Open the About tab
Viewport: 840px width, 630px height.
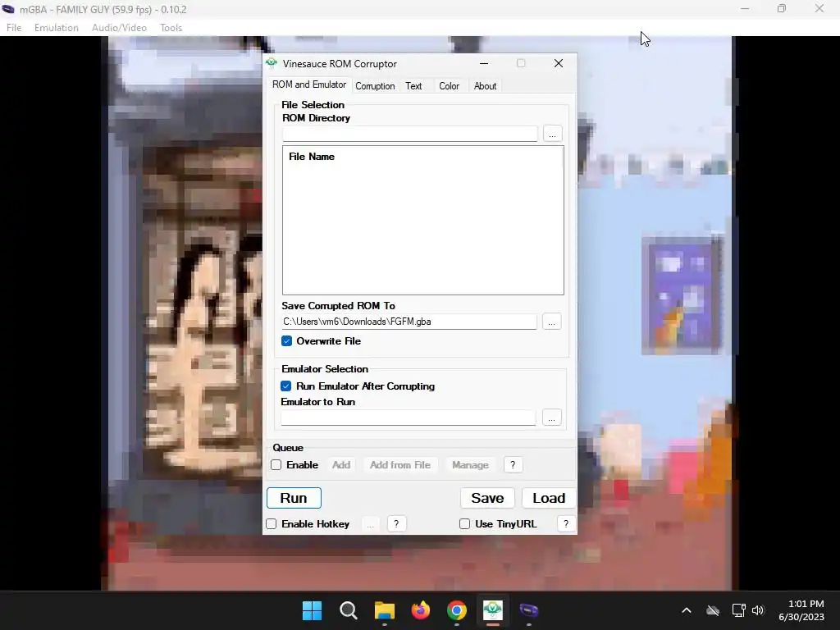pyautogui.click(x=485, y=85)
